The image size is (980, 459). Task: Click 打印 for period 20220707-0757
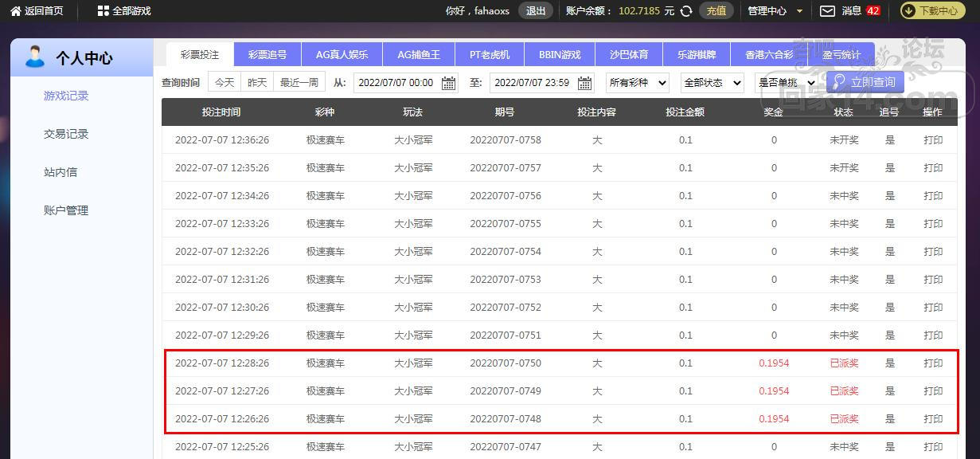tap(933, 168)
